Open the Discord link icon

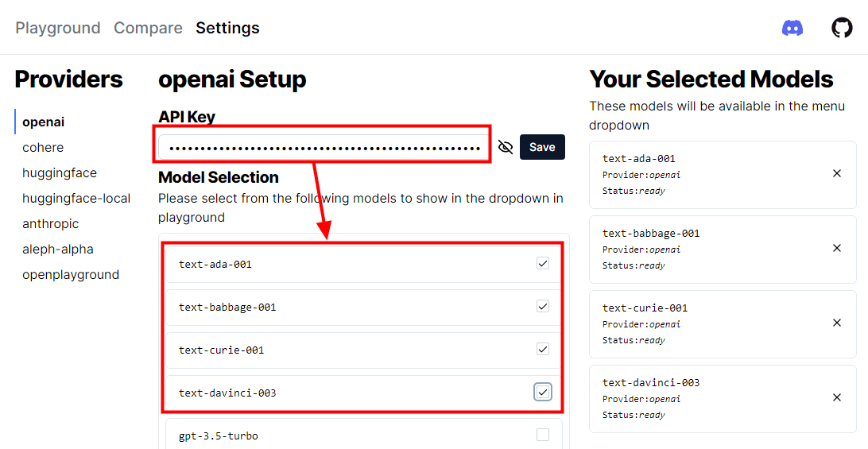click(x=792, y=28)
